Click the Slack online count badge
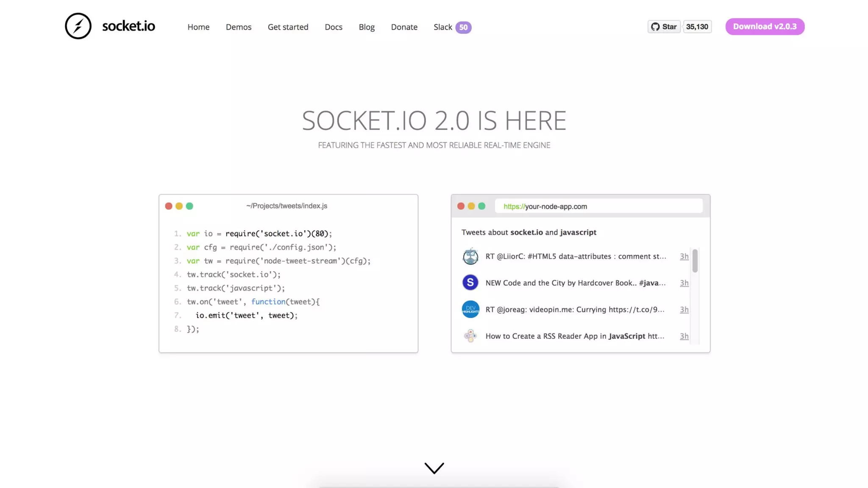 point(463,28)
